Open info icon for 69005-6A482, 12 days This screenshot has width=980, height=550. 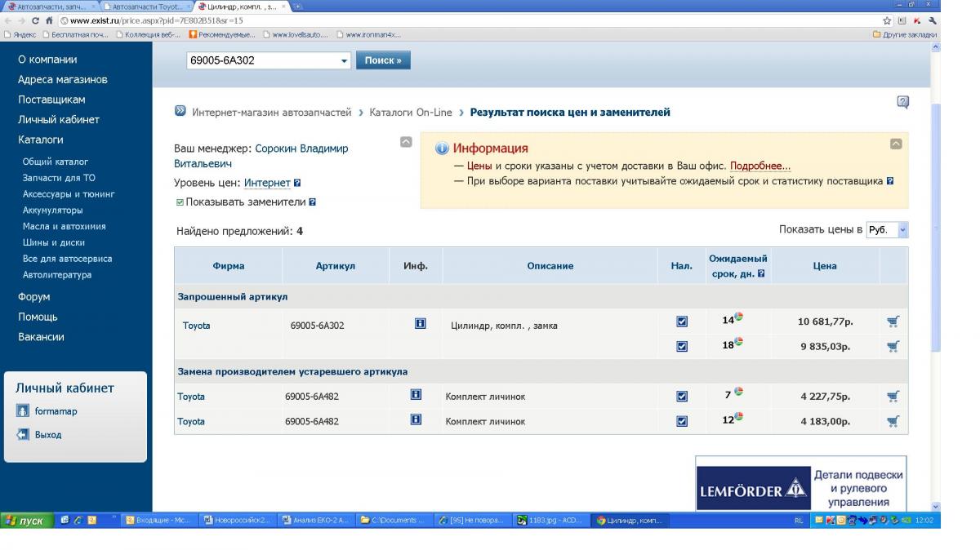point(416,419)
